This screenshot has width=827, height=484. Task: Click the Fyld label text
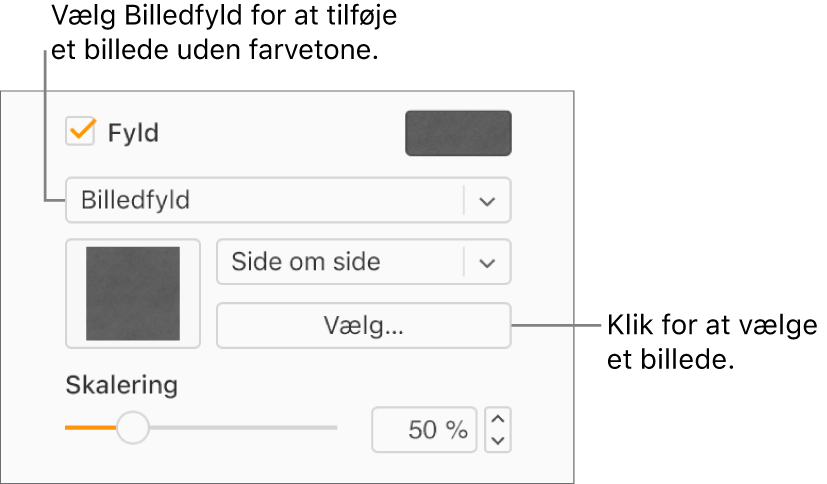click(x=133, y=132)
